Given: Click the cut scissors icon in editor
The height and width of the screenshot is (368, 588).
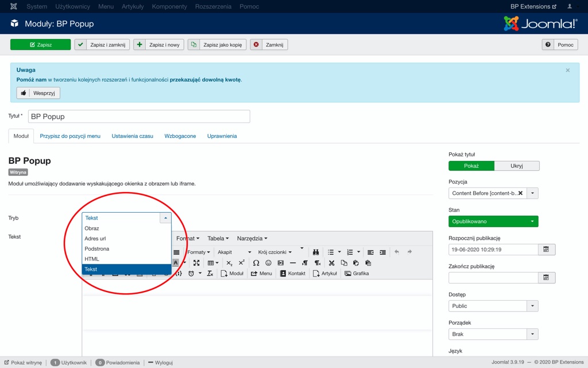Looking at the screenshot, I should (331, 263).
